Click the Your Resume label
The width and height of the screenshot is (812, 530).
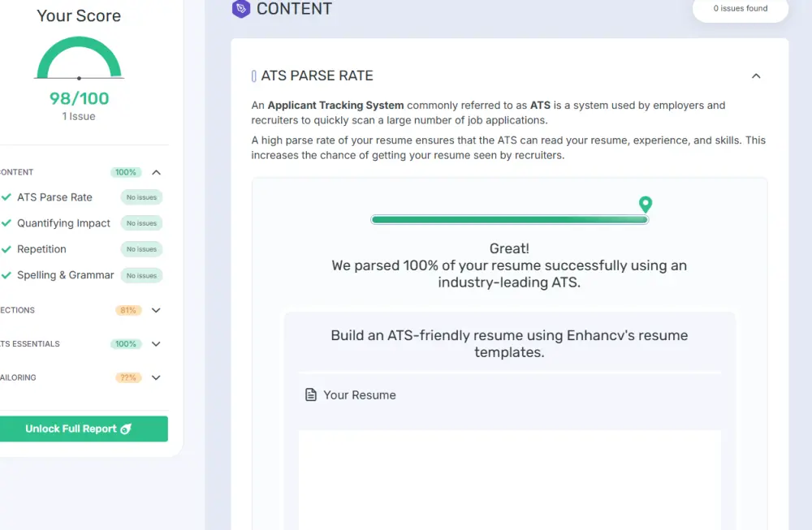pos(360,395)
